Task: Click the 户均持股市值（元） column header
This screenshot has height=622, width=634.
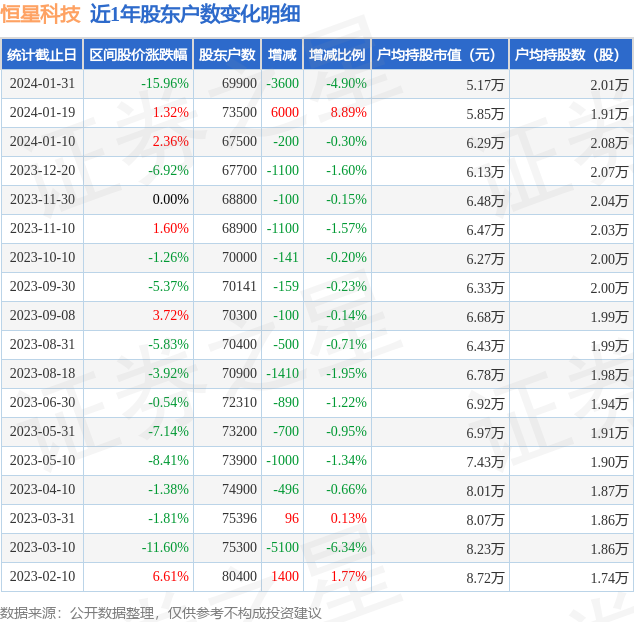Action: coord(440,55)
